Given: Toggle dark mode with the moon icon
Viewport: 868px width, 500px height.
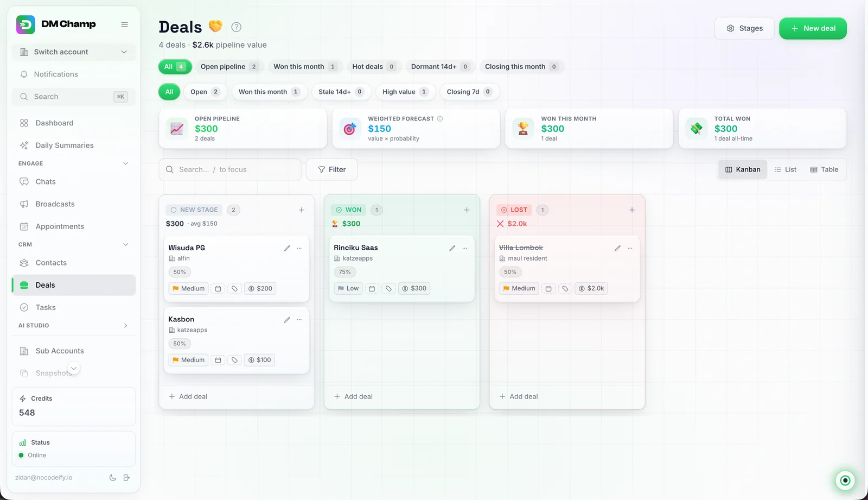Looking at the screenshot, I should tap(113, 478).
